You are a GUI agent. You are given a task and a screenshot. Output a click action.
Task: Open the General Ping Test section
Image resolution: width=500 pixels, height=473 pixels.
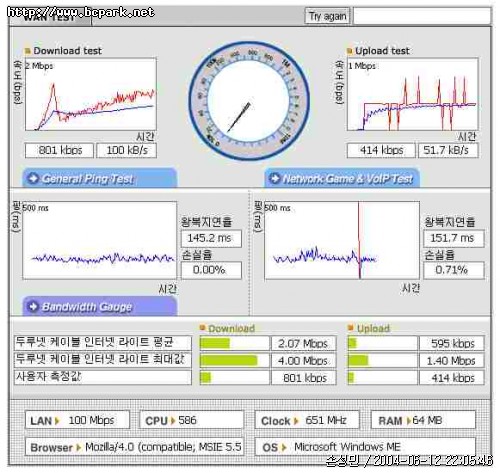[x=100, y=178]
